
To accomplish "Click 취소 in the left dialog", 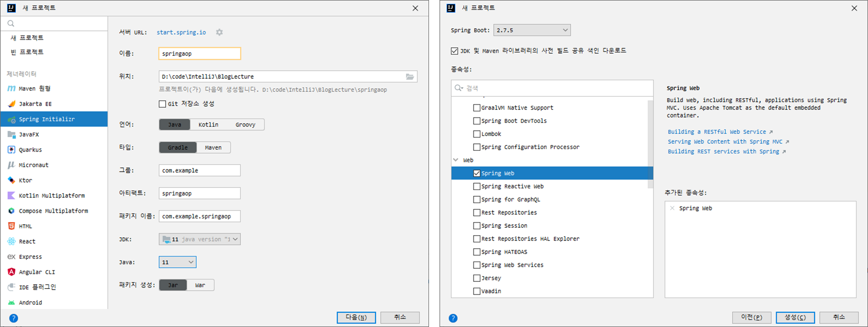I will click(x=400, y=318).
